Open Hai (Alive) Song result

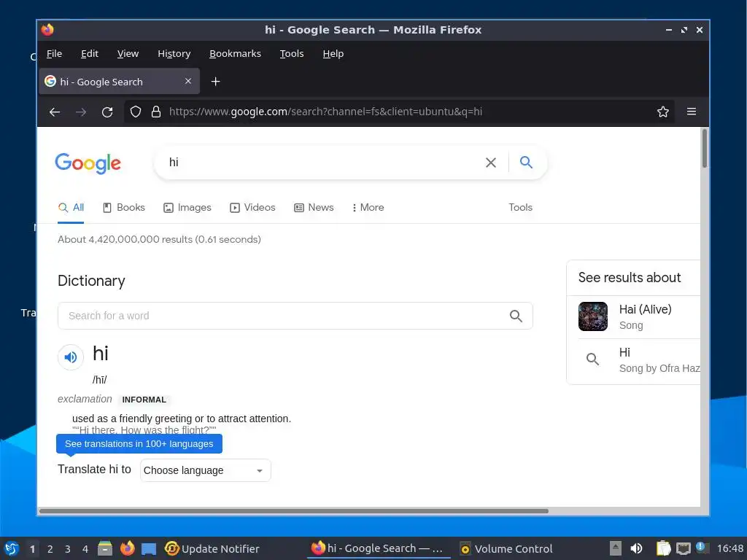pos(639,316)
